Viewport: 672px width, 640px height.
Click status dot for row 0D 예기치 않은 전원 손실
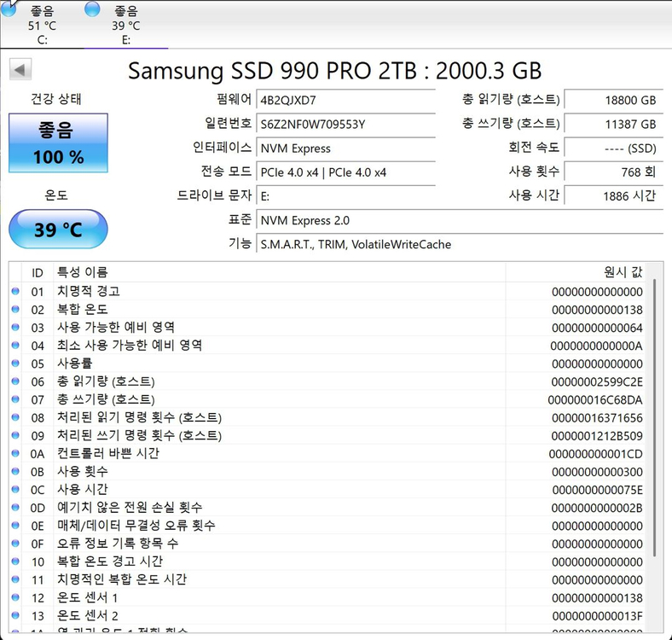click(15, 508)
